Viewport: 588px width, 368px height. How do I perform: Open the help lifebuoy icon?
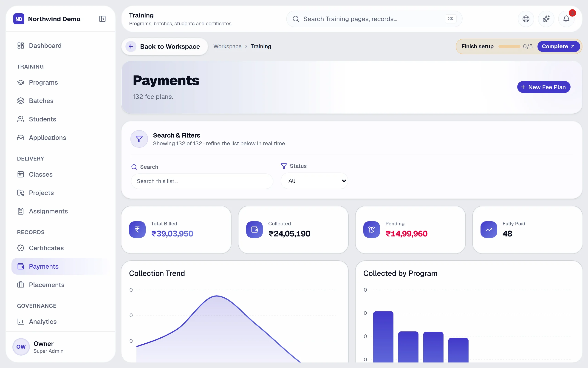526,19
